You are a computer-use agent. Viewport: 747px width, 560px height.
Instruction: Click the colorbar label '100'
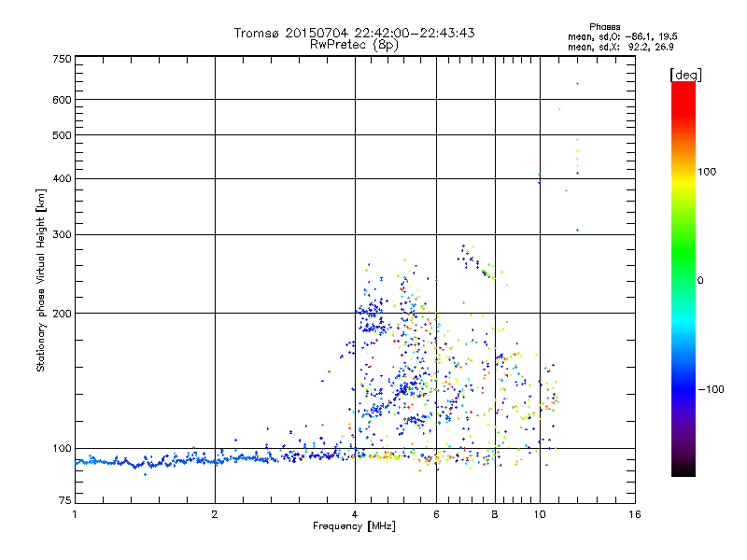coord(707,172)
